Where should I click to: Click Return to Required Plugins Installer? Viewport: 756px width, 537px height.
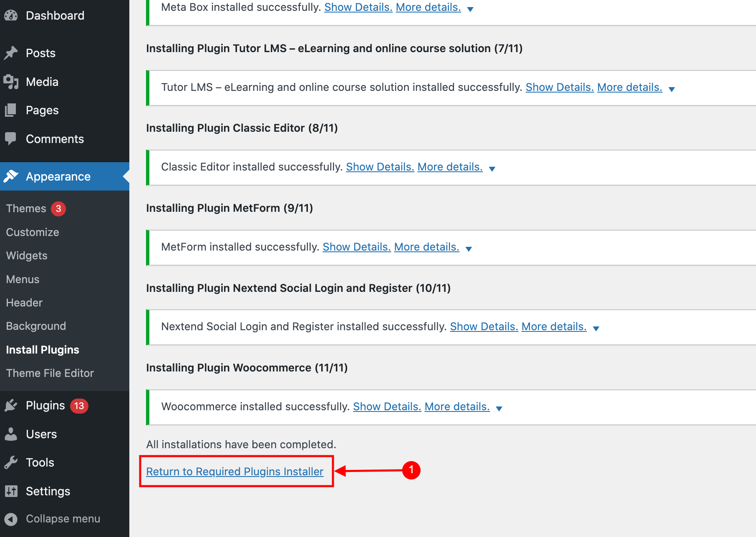[235, 472]
